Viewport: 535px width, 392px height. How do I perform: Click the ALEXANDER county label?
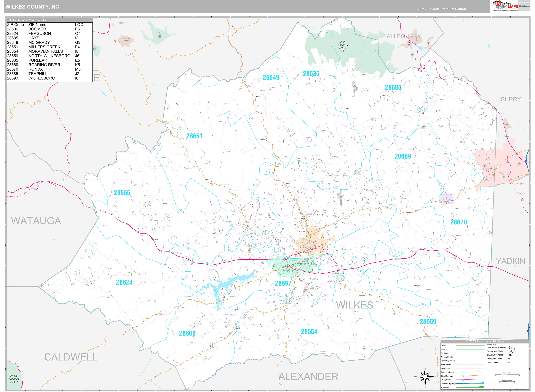(x=308, y=377)
